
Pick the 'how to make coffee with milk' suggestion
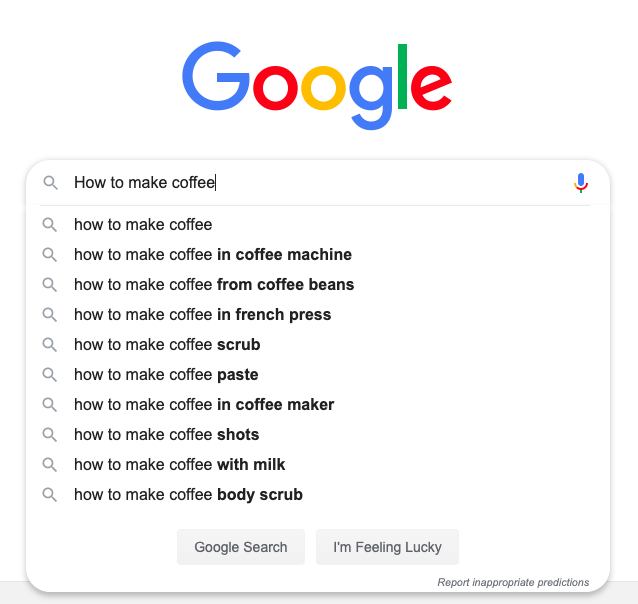pos(180,465)
